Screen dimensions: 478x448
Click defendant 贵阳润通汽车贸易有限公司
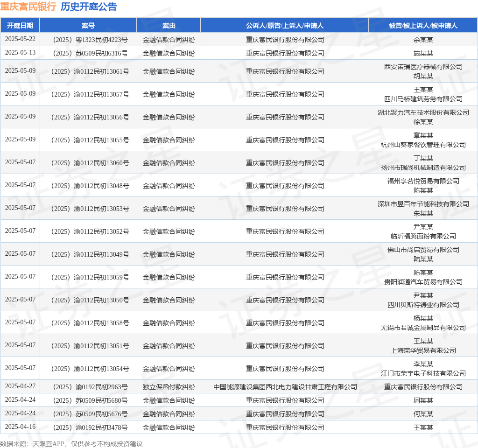coord(423,282)
